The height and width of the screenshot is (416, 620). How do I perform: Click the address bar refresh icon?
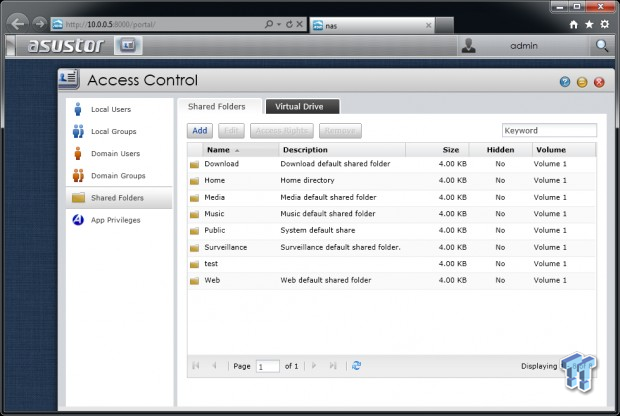point(289,24)
